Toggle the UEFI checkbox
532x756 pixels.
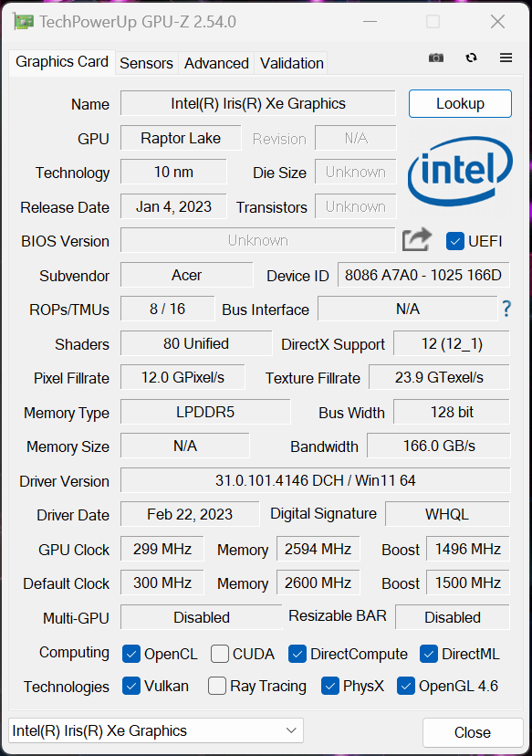point(455,241)
